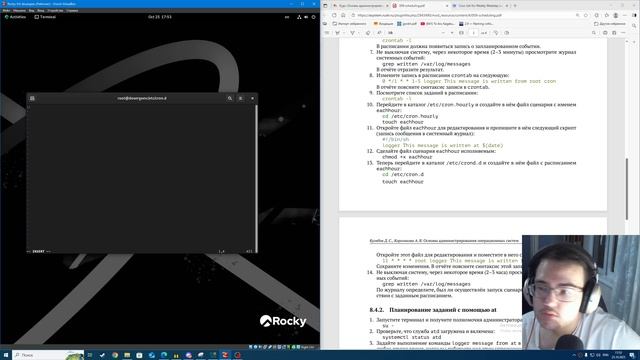Open the VirtualBox View menu
This screenshot has height=360, width=640.
point(31,11)
